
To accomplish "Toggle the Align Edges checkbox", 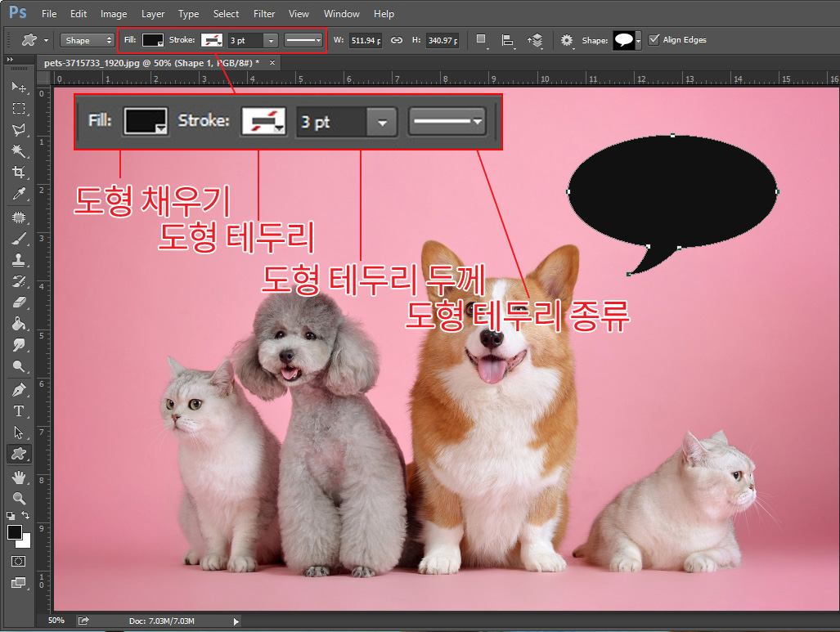I will [x=653, y=39].
